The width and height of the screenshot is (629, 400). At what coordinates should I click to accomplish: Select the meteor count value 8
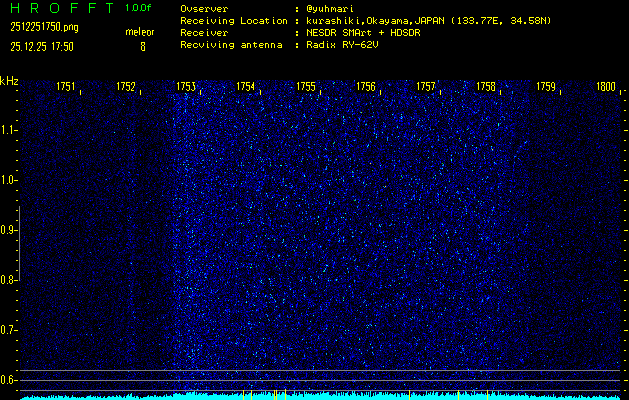coord(143,47)
